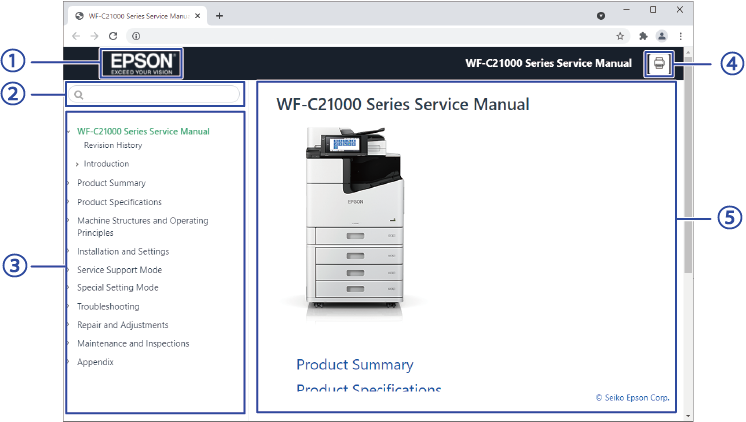Open the site information icon in address bar

[x=136, y=36]
